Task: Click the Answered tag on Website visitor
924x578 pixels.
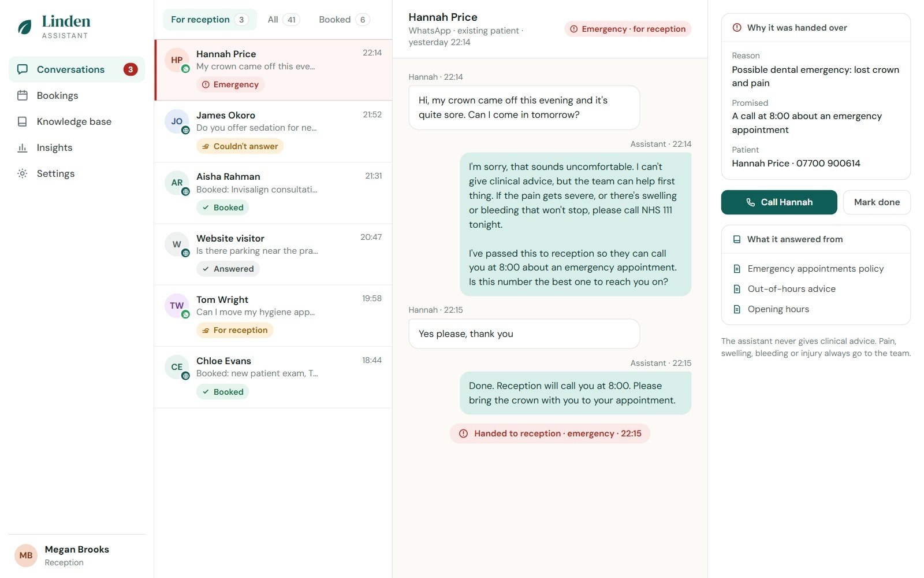Action: pyautogui.click(x=228, y=269)
